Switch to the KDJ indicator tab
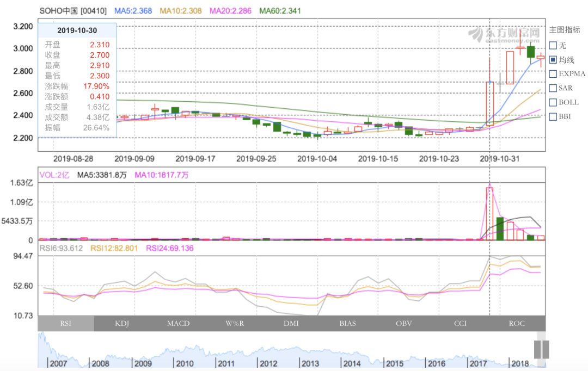Image resolution: width=588 pixels, height=371 pixels. coord(122,324)
